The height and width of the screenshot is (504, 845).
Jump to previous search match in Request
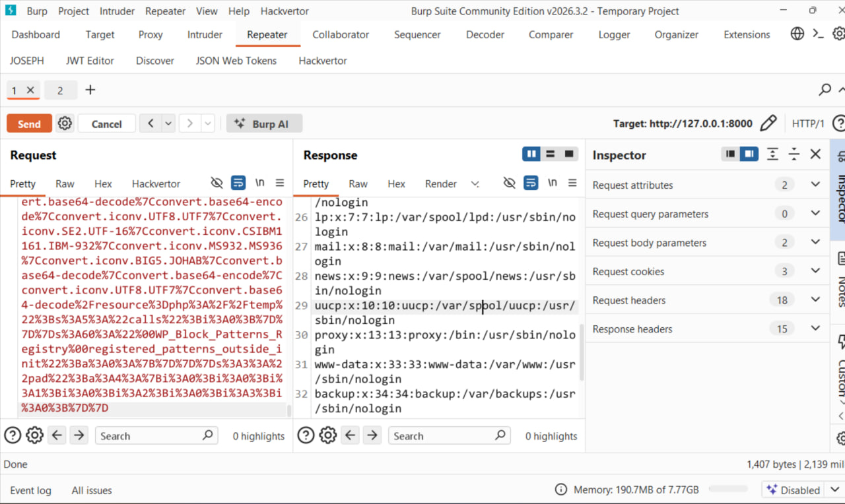click(x=57, y=435)
